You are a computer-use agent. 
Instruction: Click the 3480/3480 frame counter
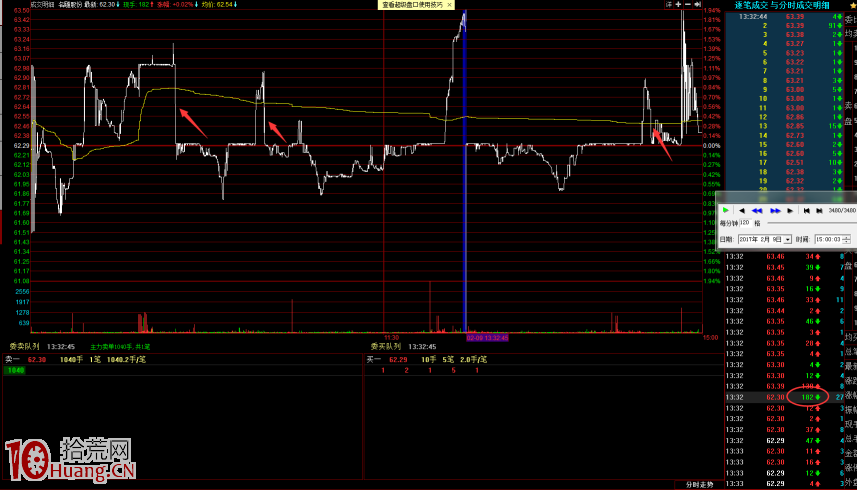(x=842, y=210)
